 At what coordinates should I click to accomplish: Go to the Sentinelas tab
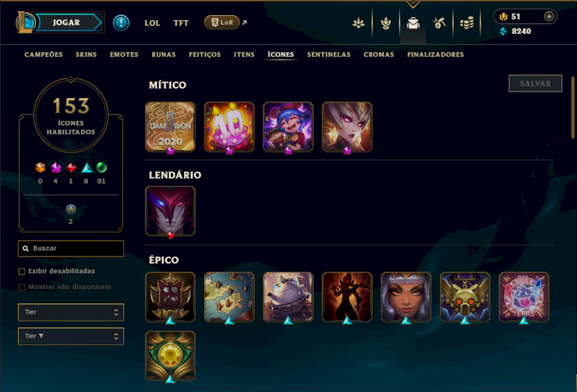(329, 55)
